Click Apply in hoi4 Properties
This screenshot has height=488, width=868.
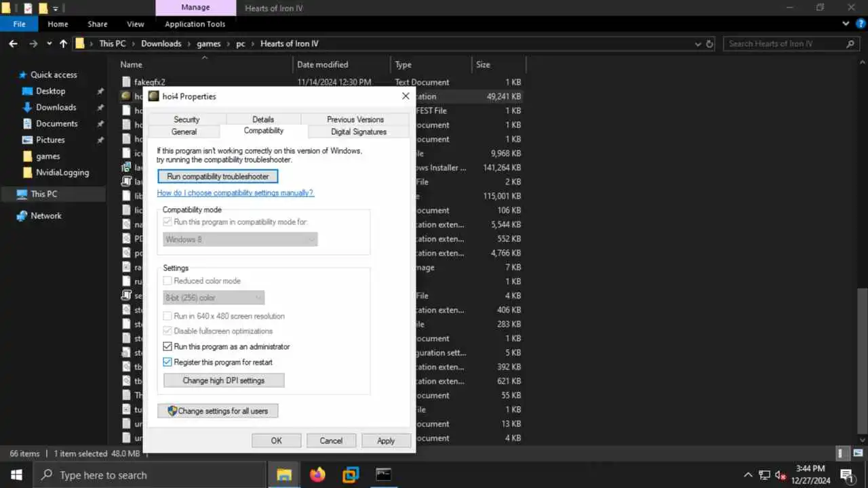coord(386,441)
